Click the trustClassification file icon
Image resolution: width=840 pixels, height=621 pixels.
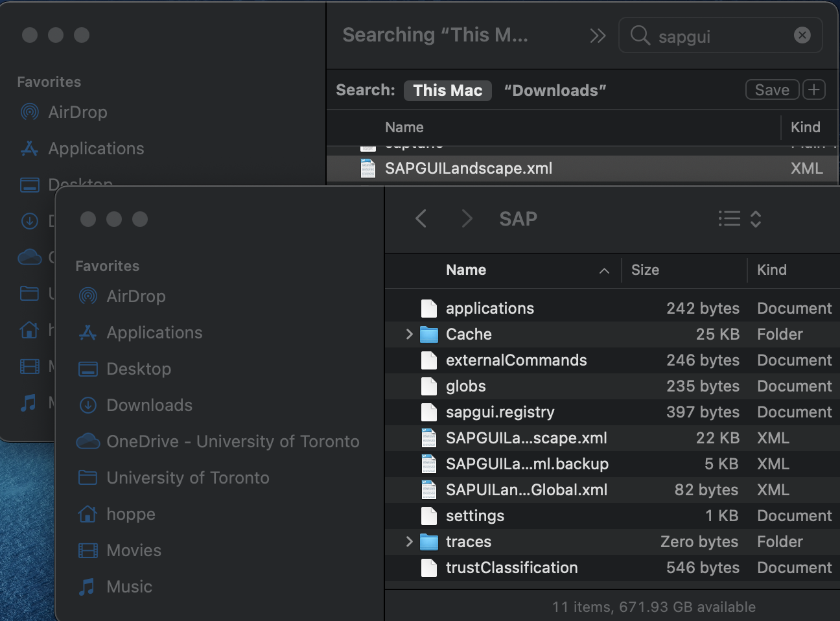coord(429,568)
